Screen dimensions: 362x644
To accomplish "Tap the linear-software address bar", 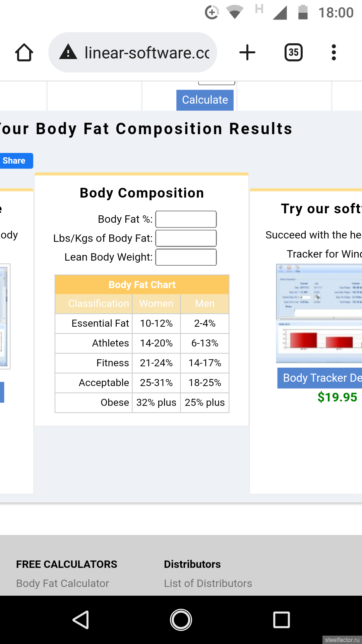I will point(147,53).
